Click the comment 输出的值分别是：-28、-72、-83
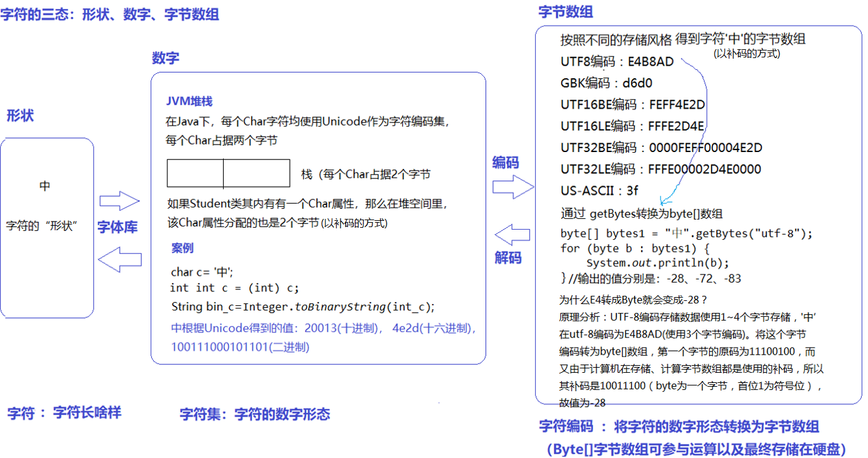The image size is (868, 458). (655, 278)
